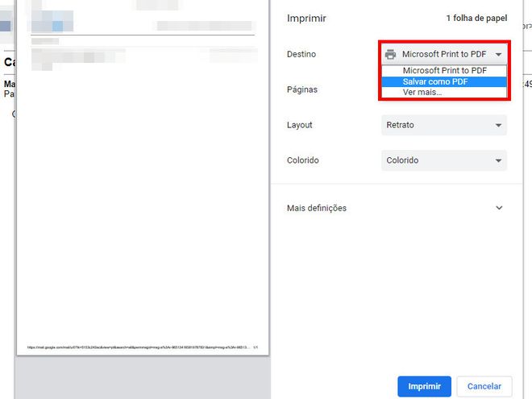The height and width of the screenshot is (399, 532).
Task: Click the URL footer in the preview page
Action: click(139, 347)
